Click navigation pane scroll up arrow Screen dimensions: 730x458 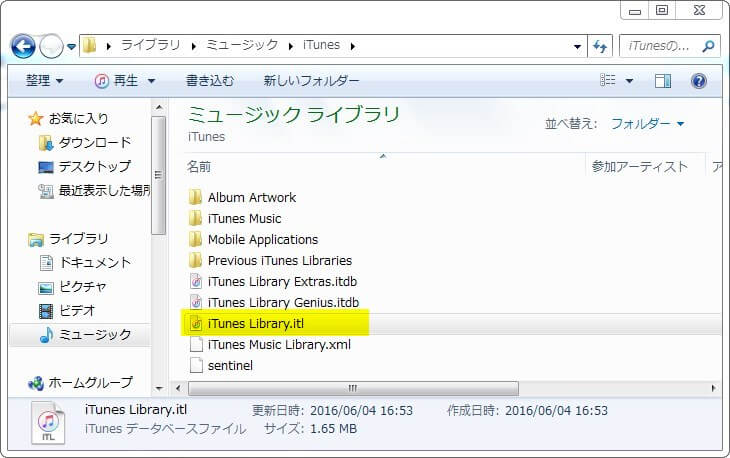pyautogui.click(x=159, y=108)
